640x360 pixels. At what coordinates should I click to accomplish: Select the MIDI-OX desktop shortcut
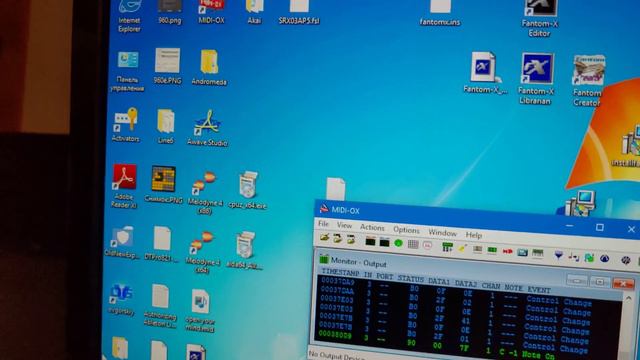(x=211, y=11)
